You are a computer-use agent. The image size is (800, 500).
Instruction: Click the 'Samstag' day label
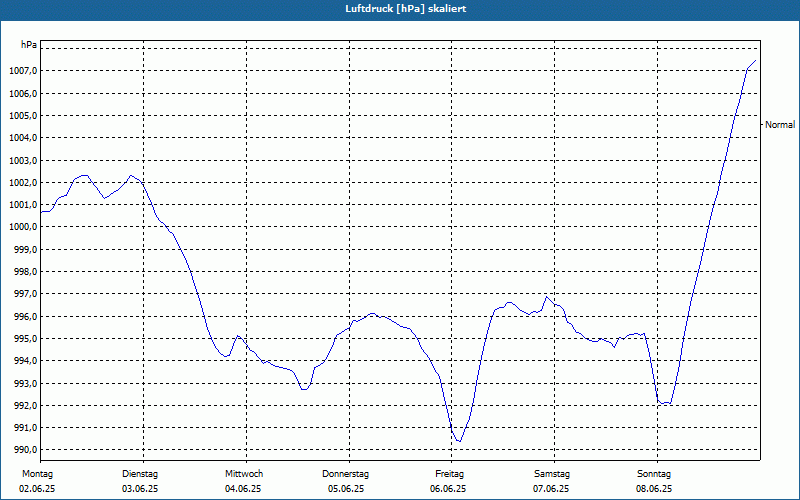[552, 474]
